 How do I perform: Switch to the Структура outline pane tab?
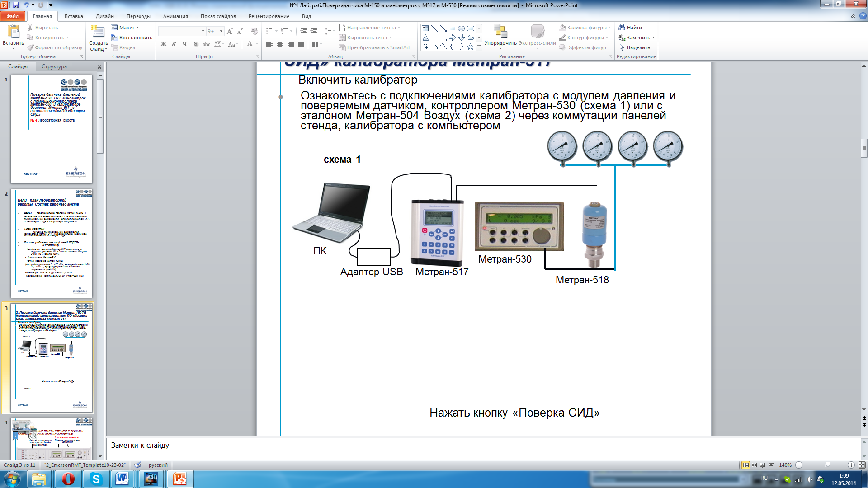(54, 66)
